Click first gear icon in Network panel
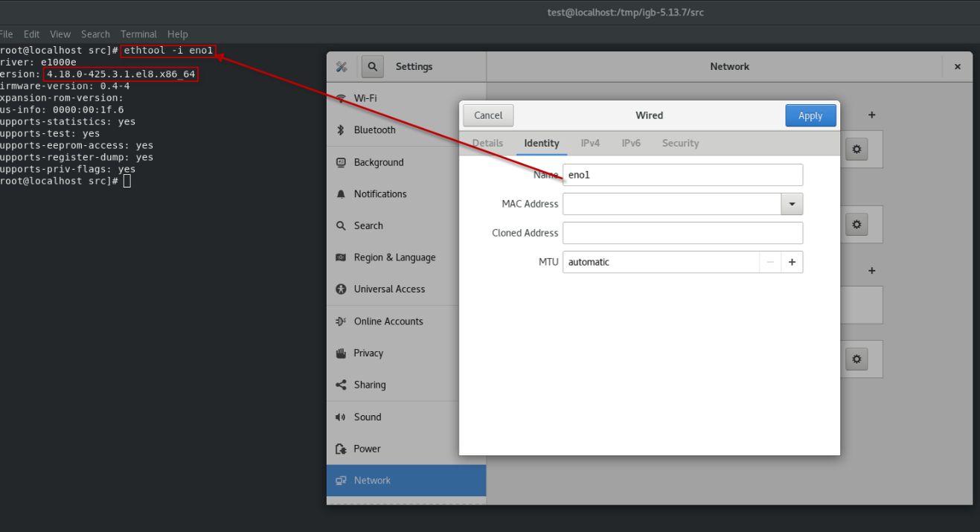980x532 pixels. coord(856,149)
